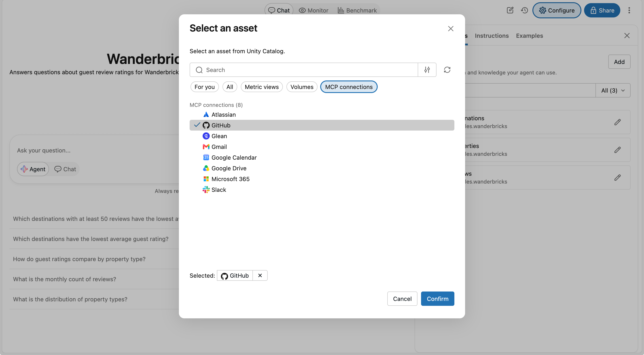The width and height of the screenshot is (644, 355).
Task: Click the Cancel button
Action: (x=402, y=298)
